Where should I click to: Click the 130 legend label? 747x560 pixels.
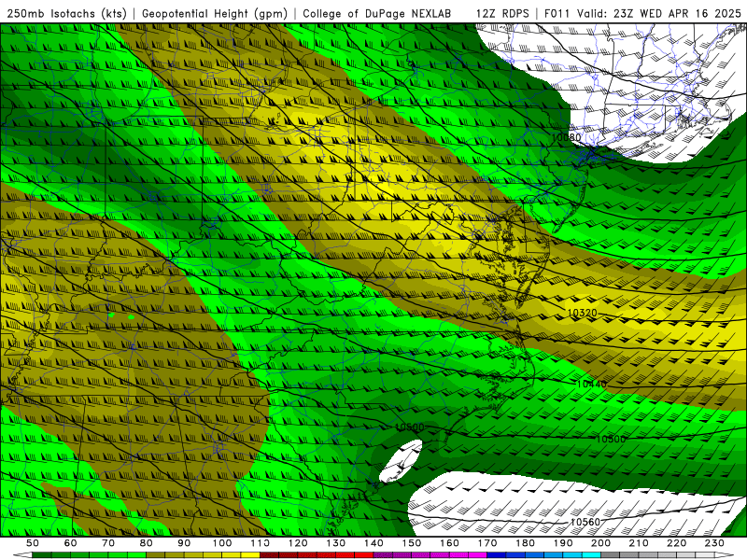336,543
